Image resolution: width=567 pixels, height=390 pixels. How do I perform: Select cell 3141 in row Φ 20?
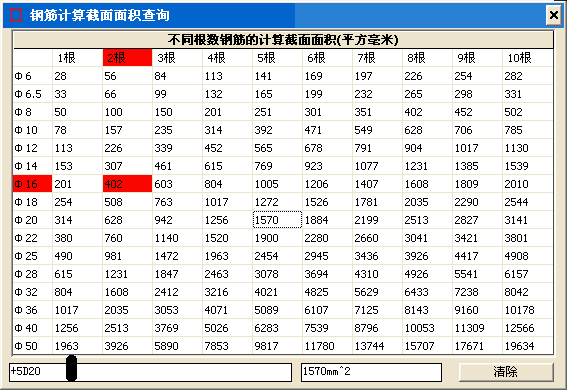(528, 220)
